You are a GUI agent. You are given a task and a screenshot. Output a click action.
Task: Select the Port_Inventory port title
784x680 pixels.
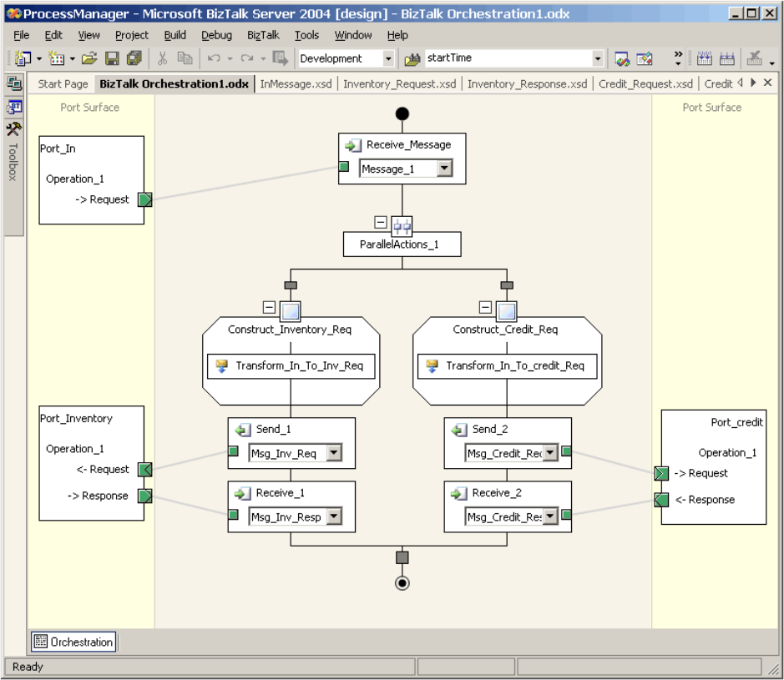[76, 419]
